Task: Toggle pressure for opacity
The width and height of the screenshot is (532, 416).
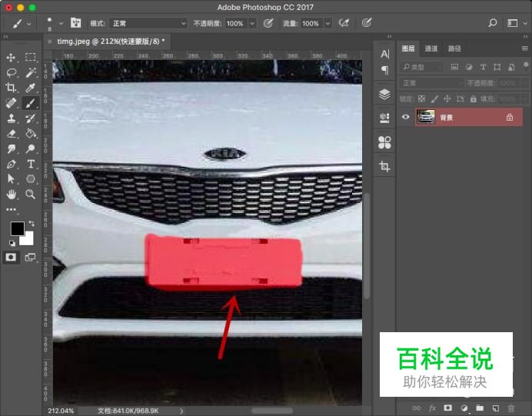Action: [x=268, y=23]
